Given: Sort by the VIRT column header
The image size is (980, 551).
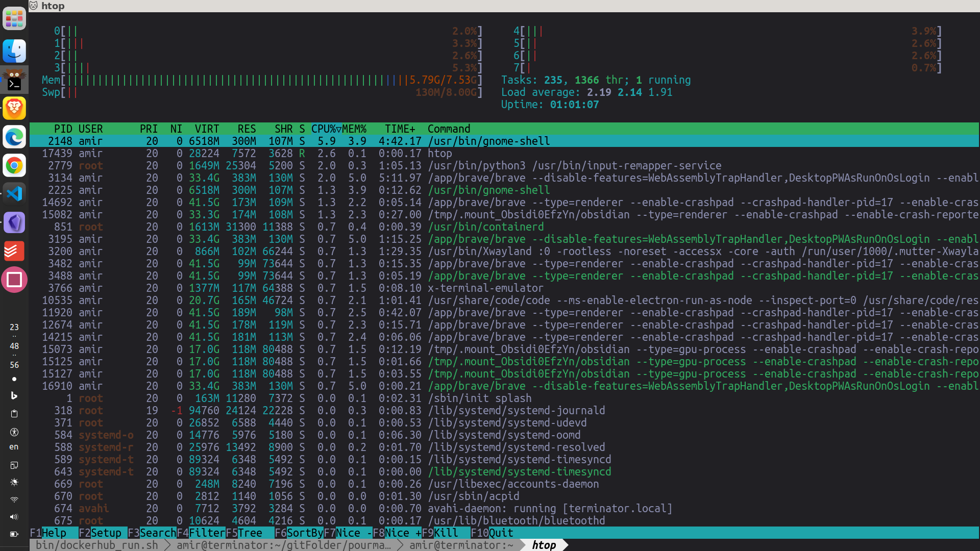Looking at the screenshot, I should [x=207, y=129].
